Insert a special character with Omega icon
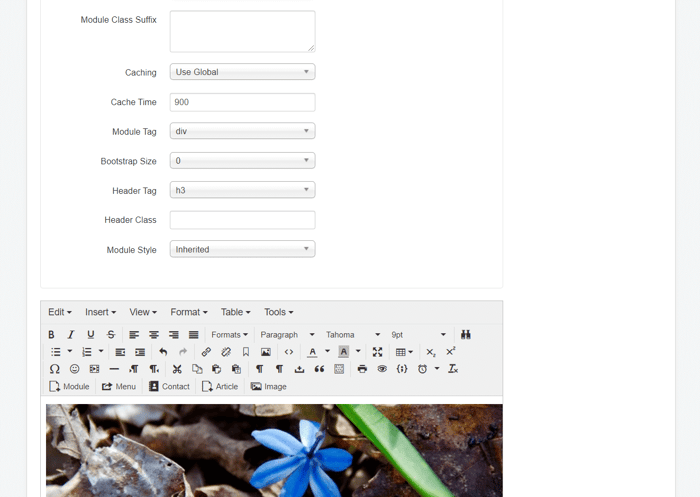700x497 pixels. tap(54, 369)
